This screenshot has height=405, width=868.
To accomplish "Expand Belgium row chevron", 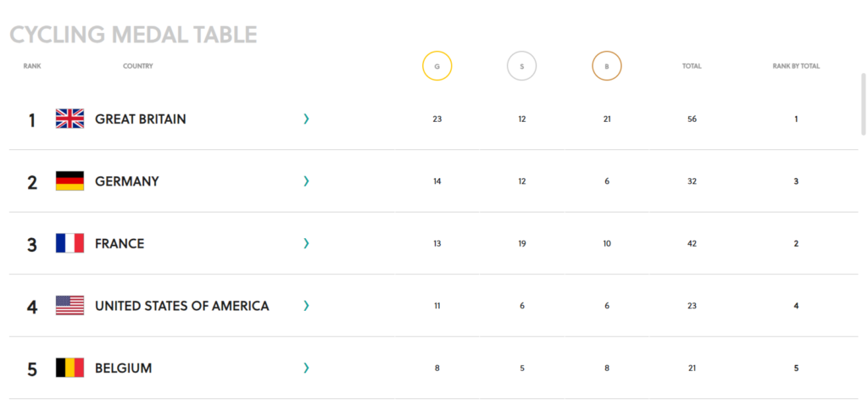I will pos(306,368).
